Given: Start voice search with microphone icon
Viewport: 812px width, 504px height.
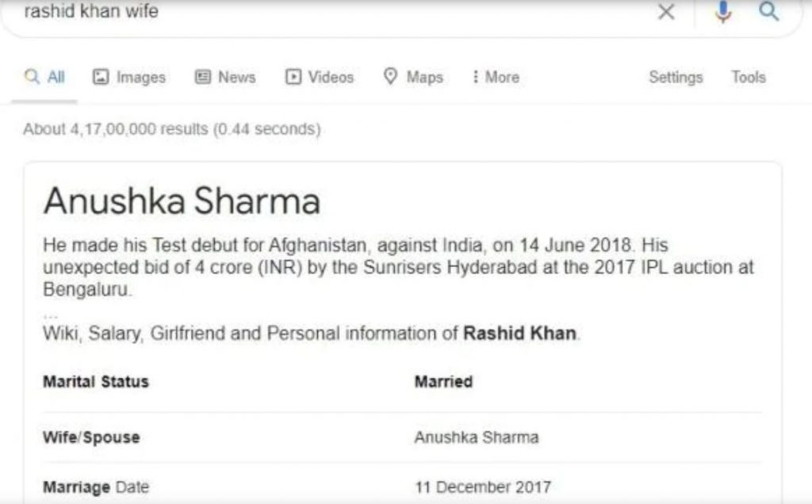Looking at the screenshot, I should (x=723, y=11).
